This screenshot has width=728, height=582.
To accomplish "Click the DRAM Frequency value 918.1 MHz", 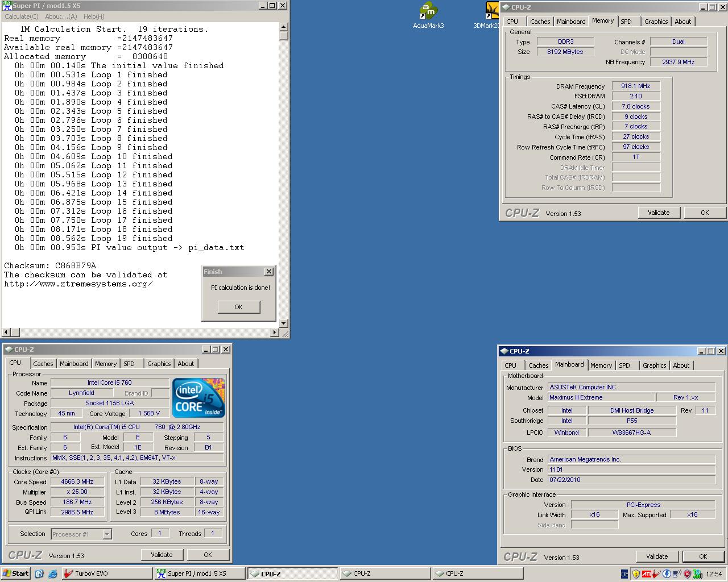I will tap(636, 86).
